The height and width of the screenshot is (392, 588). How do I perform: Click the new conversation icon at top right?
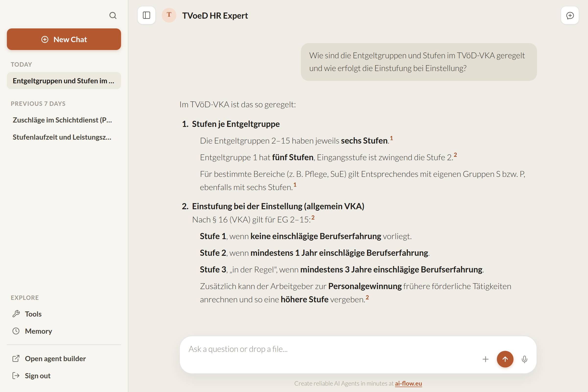(570, 15)
